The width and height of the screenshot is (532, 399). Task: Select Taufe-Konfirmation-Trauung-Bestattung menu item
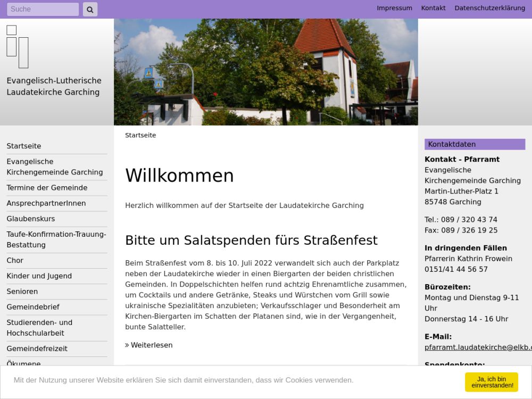tap(56, 239)
